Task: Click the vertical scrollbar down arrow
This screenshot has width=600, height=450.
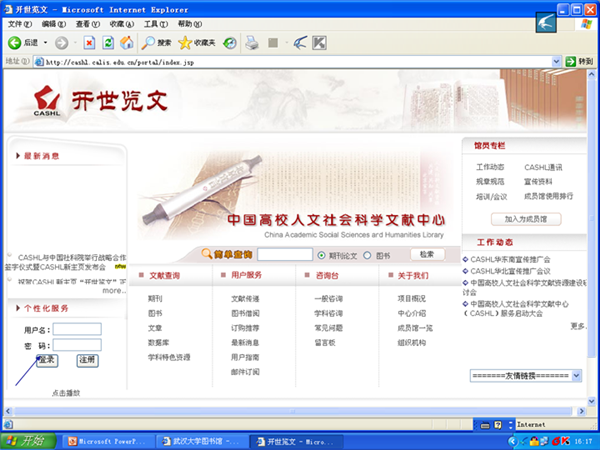Action: tap(592, 401)
